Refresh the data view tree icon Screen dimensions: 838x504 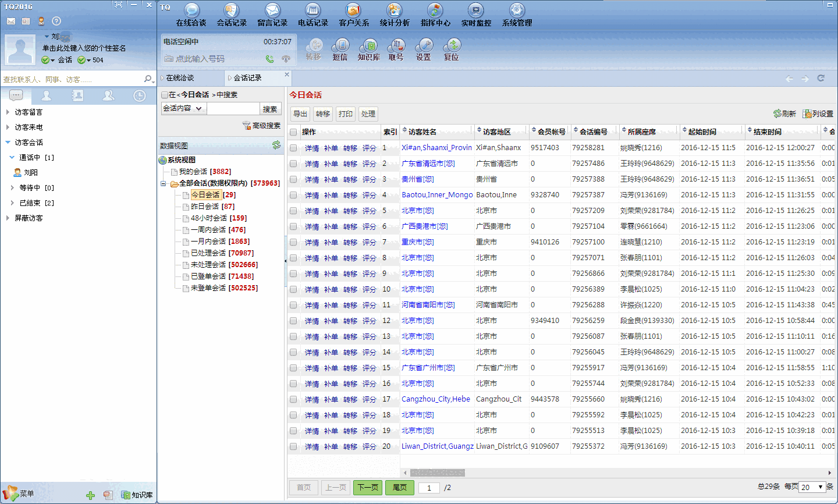click(276, 145)
